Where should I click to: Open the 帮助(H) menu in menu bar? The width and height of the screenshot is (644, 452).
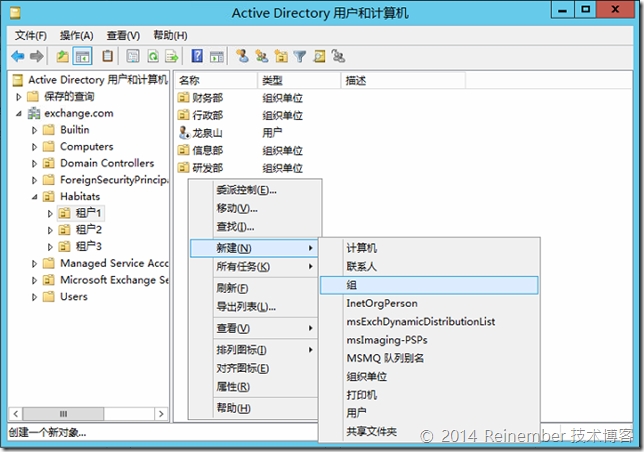point(170,36)
